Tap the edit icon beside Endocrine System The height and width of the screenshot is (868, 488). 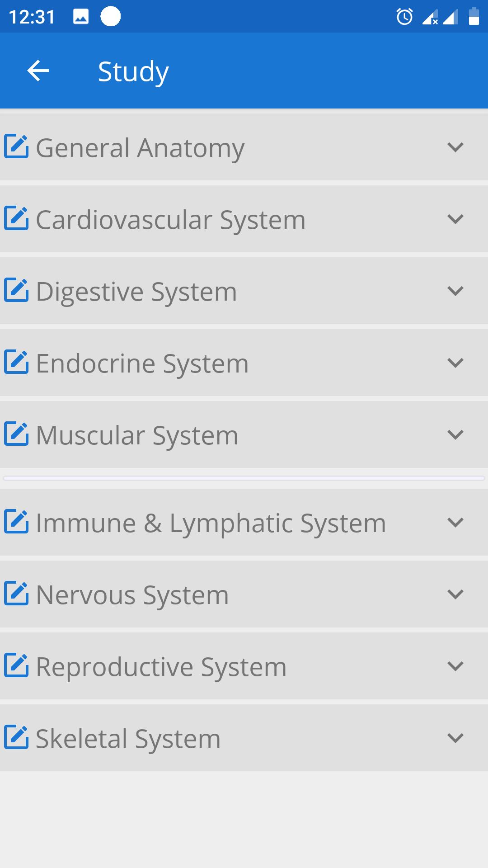(x=17, y=362)
